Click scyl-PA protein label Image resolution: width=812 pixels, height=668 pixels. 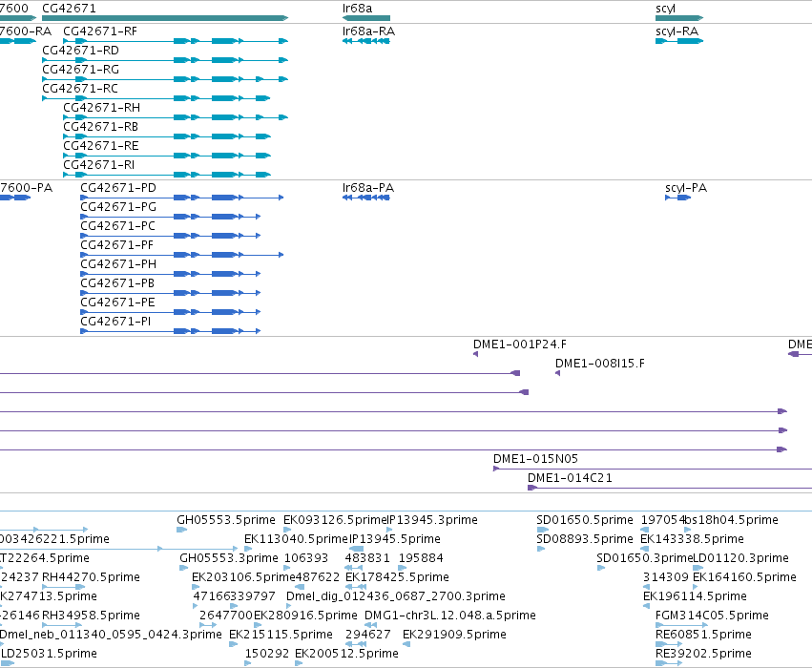(x=686, y=189)
